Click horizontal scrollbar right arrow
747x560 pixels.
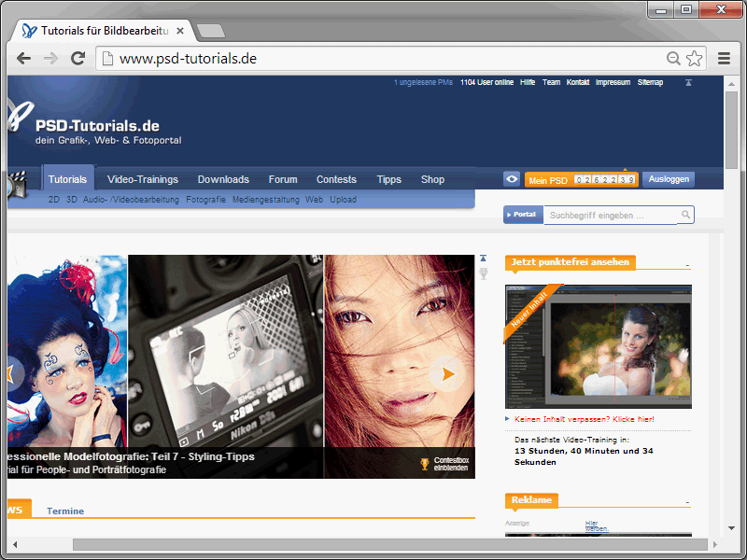715,544
